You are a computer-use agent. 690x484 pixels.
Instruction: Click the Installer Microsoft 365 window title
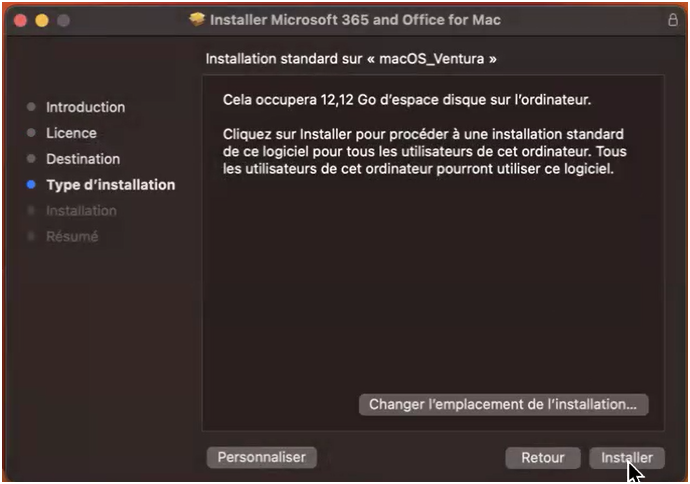(x=355, y=20)
